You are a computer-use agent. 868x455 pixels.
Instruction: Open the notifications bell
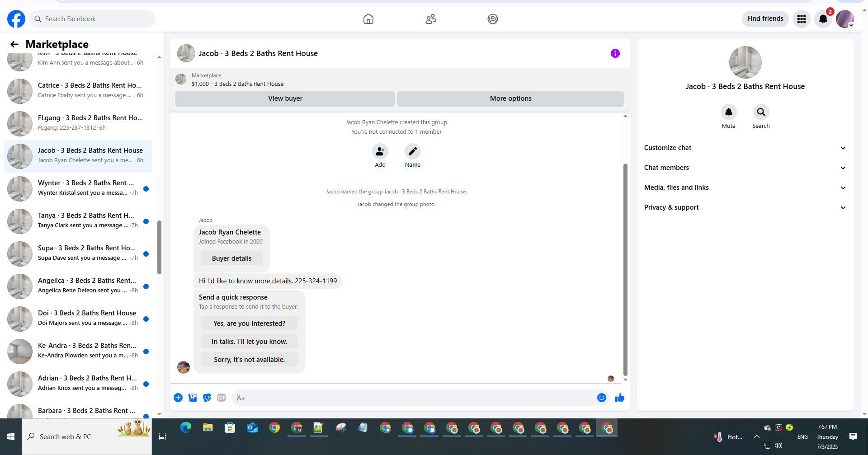point(823,19)
